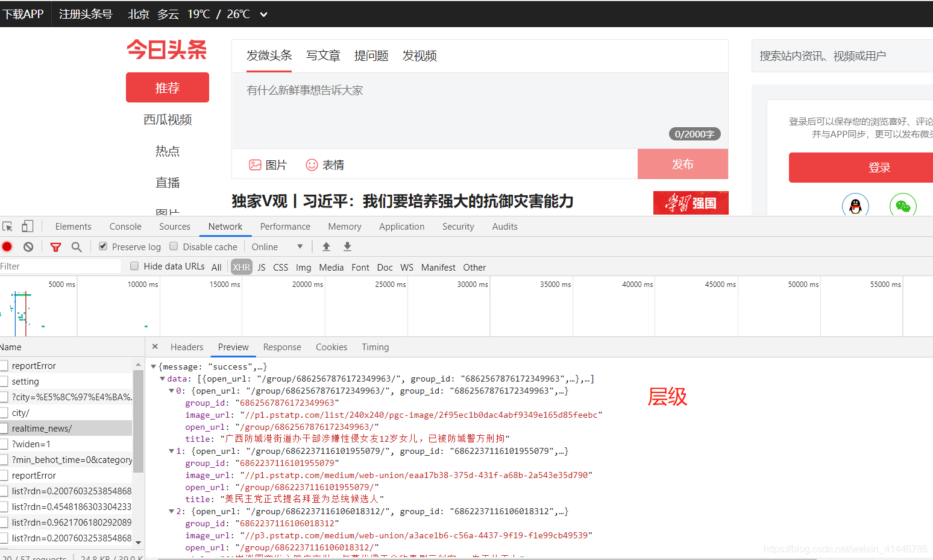Click the QQ penguin login icon
The width and height of the screenshot is (933, 560).
point(855,206)
